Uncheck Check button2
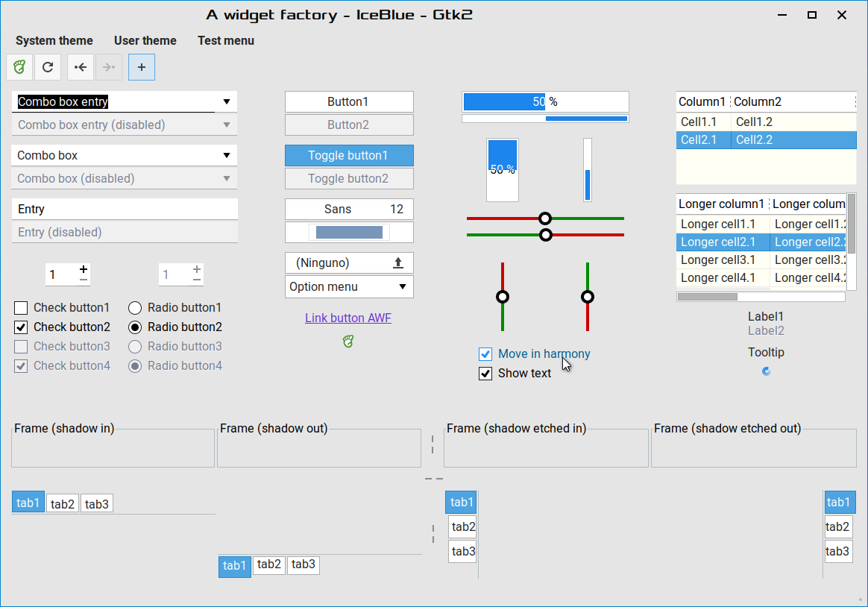The height and width of the screenshot is (607, 868). 20,327
